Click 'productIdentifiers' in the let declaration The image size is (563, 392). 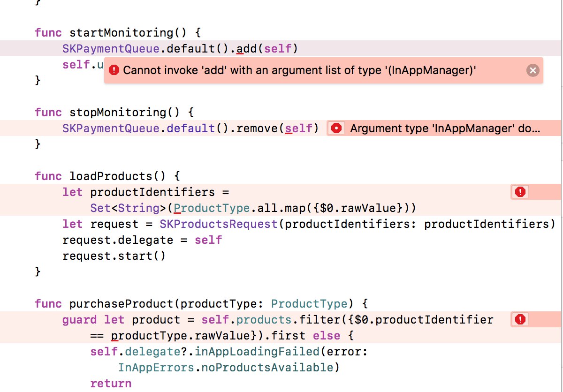(152, 192)
